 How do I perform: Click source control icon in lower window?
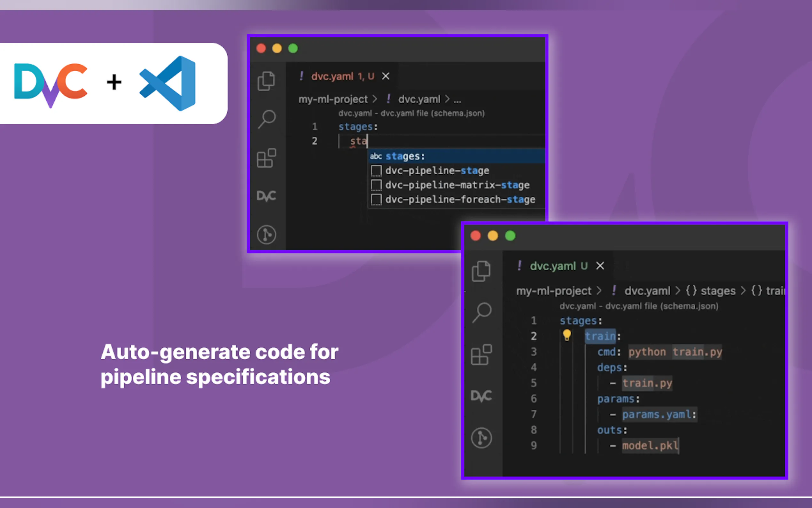coord(481,438)
